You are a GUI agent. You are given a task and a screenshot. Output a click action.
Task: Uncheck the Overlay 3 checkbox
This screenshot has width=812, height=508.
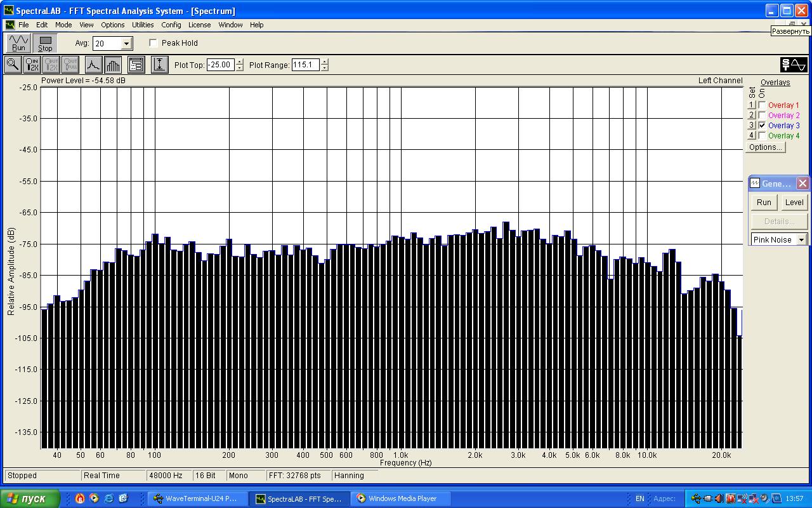pyautogui.click(x=762, y=126)
